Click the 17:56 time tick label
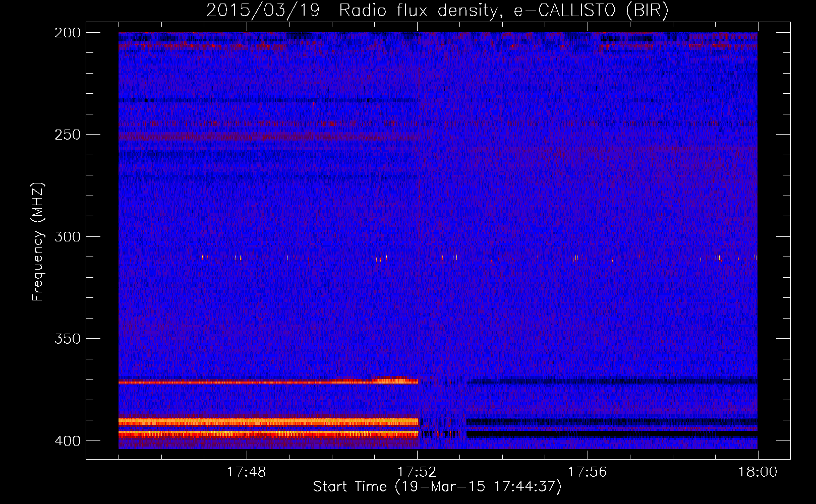This screenshot has width=816, height=504. (x=588, y=472)
